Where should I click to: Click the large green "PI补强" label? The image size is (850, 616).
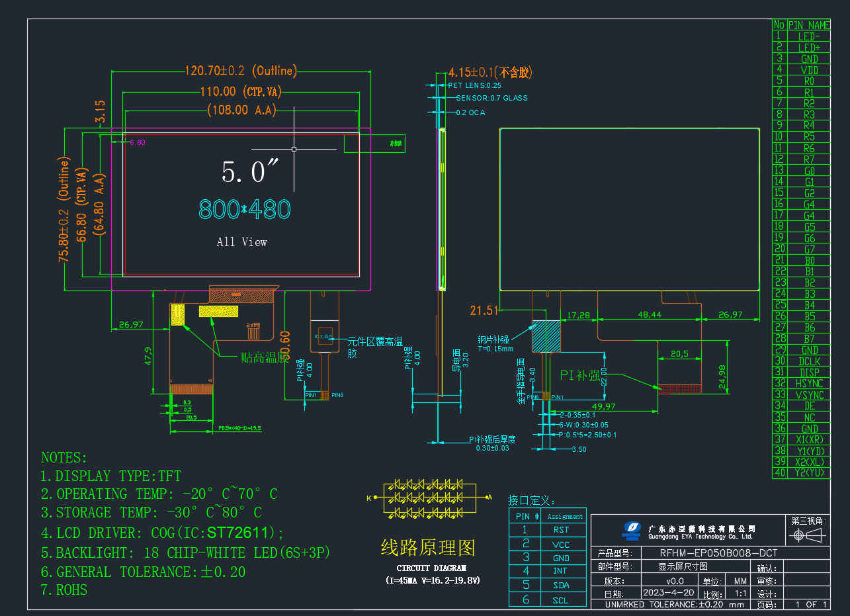[x=579, y=375]
